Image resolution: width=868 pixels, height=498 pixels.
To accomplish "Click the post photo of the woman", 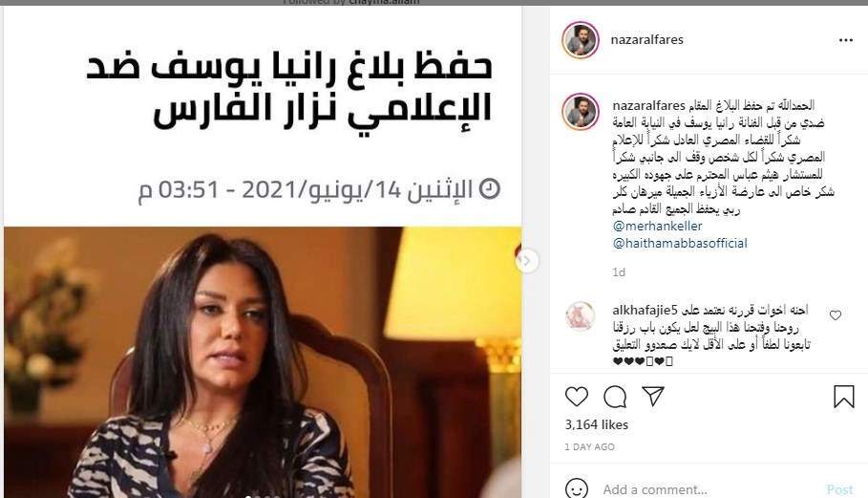I will (263, 361).
